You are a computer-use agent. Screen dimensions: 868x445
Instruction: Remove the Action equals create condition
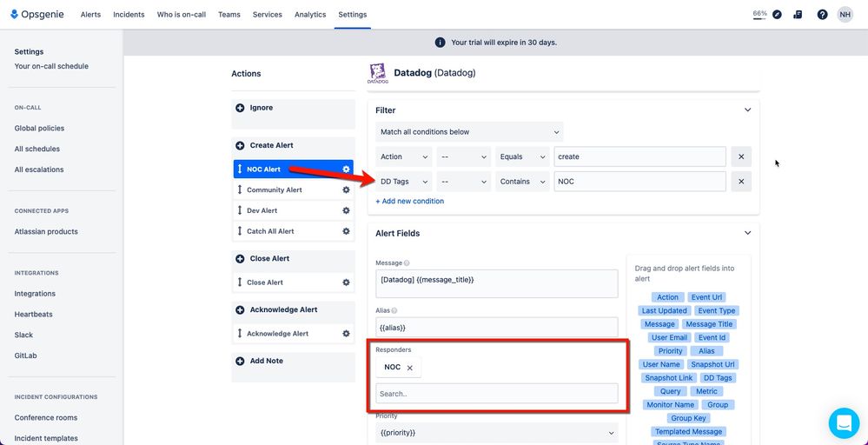click(741, 156)
